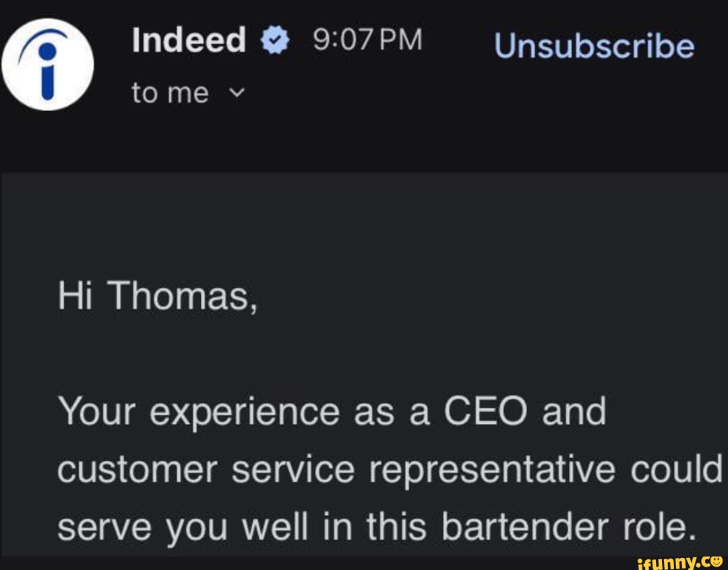Click the "to me" recipient text
This screenshot has width=728, height=570.
(170, 93)
